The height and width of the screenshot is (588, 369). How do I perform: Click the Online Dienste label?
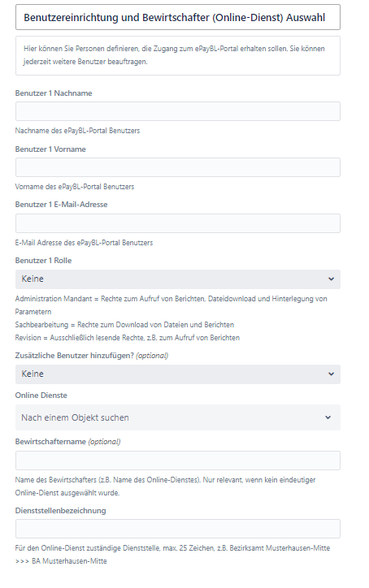tap(41, 396)
